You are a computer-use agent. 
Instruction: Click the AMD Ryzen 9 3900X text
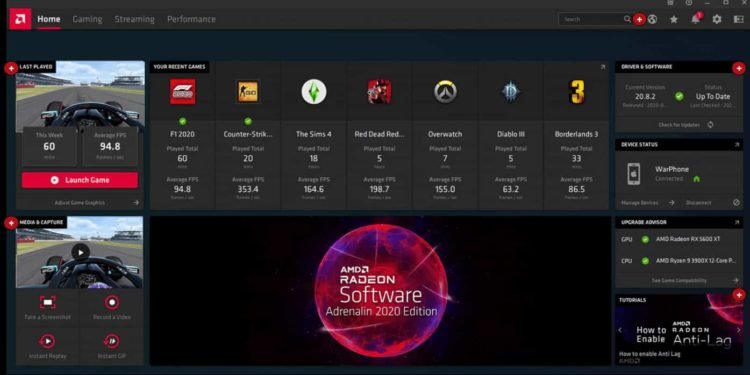[x=695, y=261]
